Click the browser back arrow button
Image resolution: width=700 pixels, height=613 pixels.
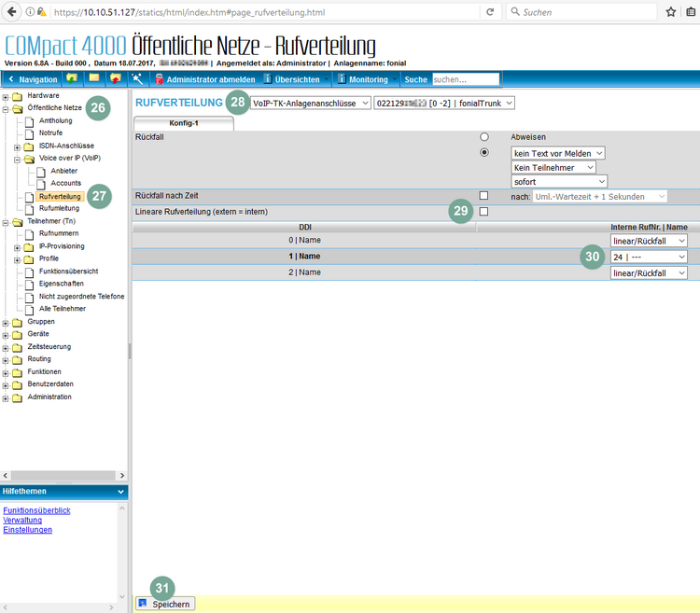click(x=12, y=12)
